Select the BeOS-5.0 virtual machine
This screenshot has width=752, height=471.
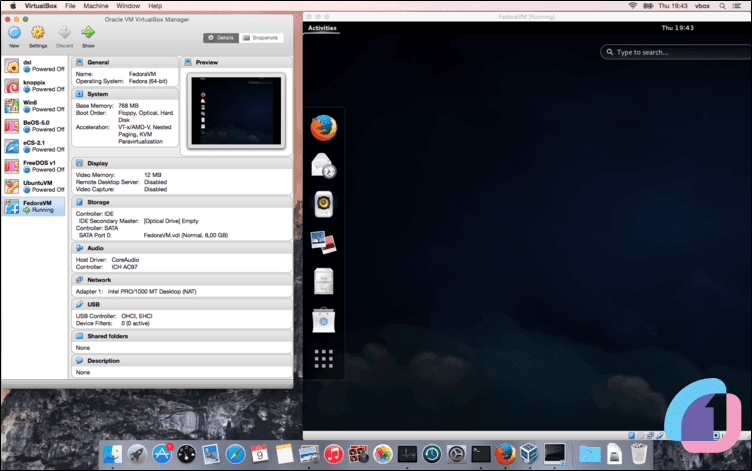point(34,126)
